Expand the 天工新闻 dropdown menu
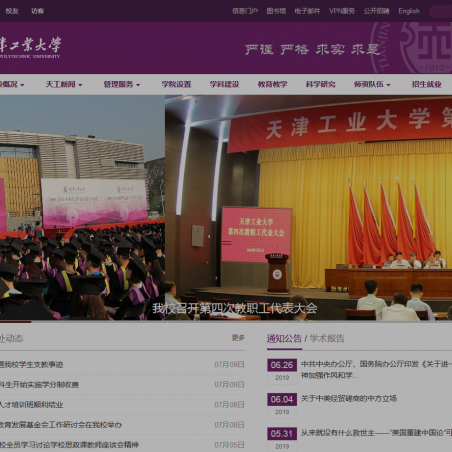 click(64, 84)
